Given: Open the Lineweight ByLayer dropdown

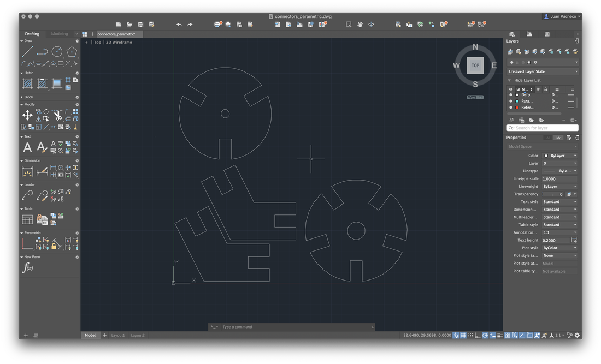Looking at the screenshot, I should coord(559,187).
